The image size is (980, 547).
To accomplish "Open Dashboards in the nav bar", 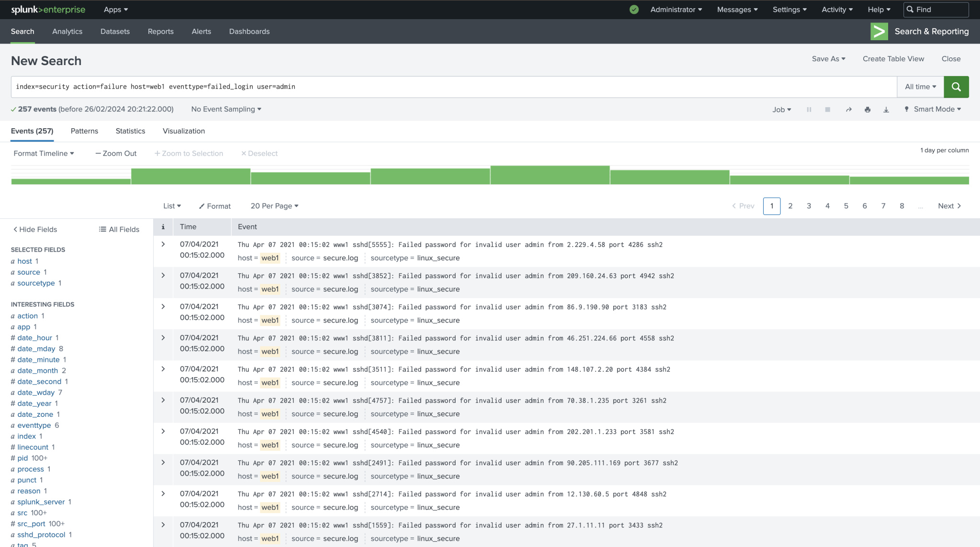I will [x=249, y=32].
